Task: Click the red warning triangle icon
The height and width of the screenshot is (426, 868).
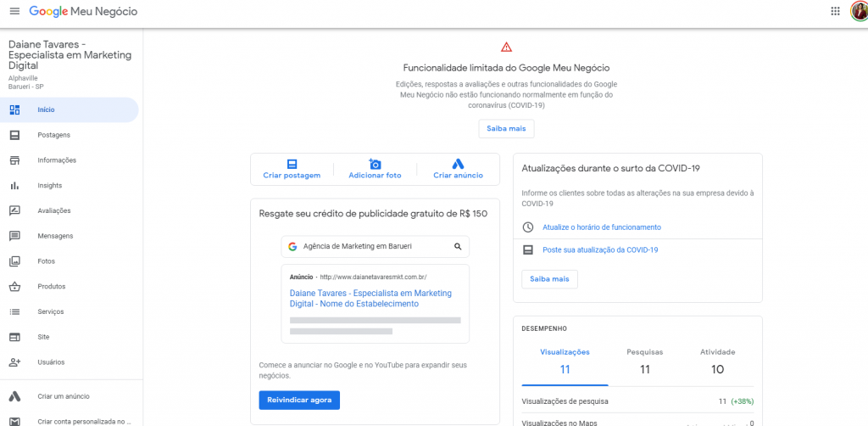Action: [507, 47]
